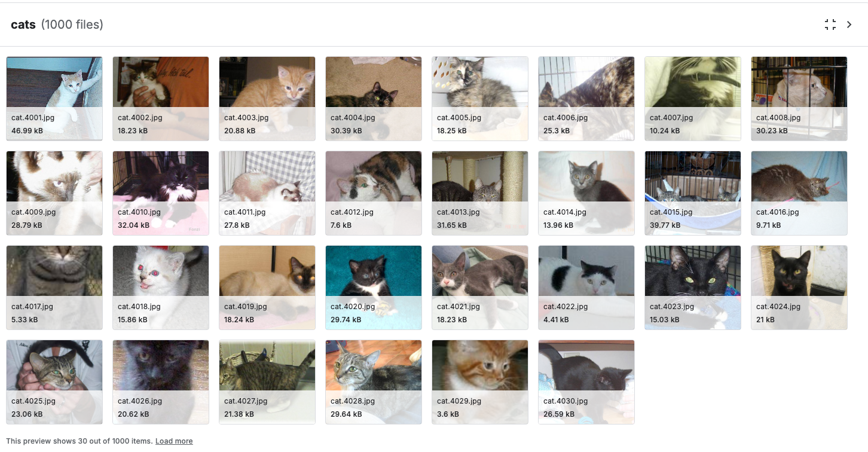This screenshot has height=452, width=868.
Task: Select the cat.4018.jpg white kitten image
Action: point(161,288)
